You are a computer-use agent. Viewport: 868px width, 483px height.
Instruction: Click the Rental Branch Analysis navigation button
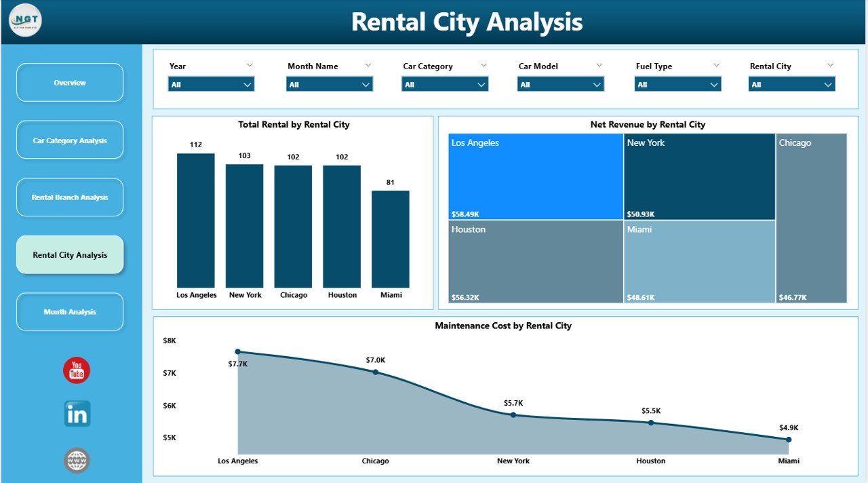[70, 197]
